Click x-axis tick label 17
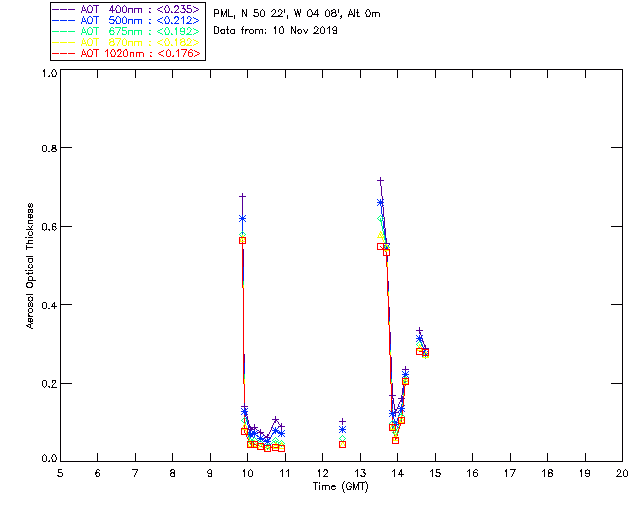Image resolution: width=640 pixels, height=512 pixels. [x=510, y=473]
